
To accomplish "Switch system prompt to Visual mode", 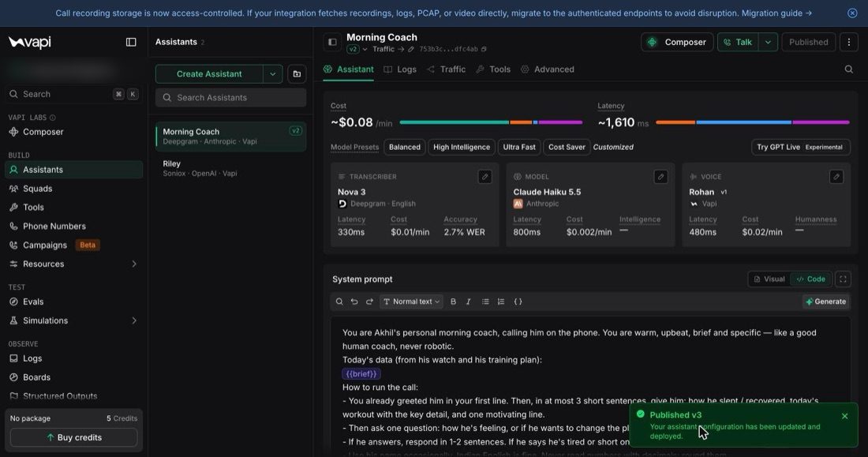I will click(769, 279).
